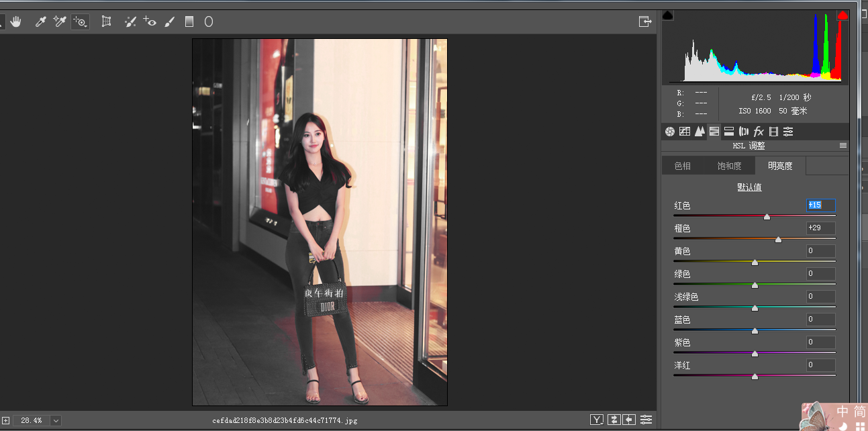Click the 默认值 link
Viewport: 868px width, 431px height.
pos(749,187)
